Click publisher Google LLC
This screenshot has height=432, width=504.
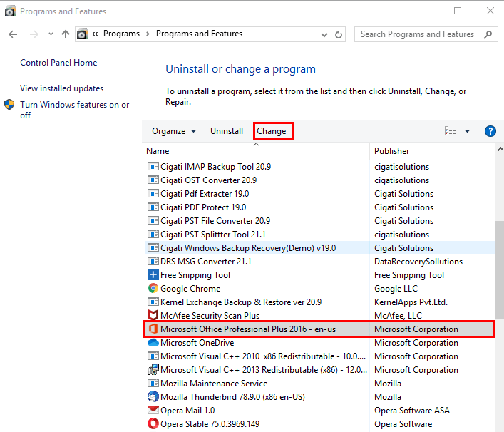click(396, 288)
